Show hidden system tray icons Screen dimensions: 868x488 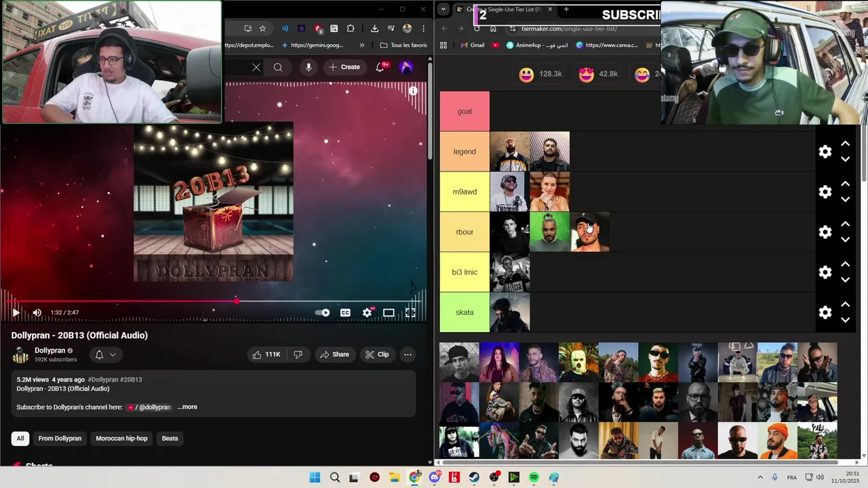759,477
